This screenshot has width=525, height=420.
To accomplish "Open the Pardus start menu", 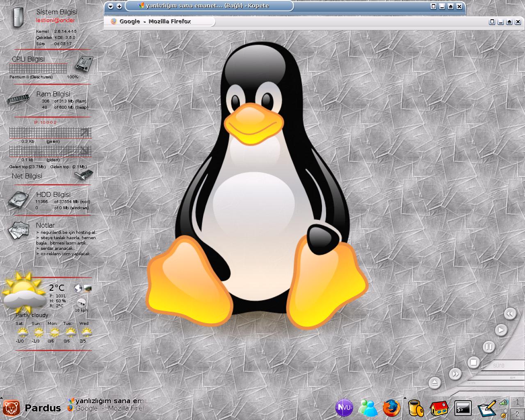I will (31, 408).
